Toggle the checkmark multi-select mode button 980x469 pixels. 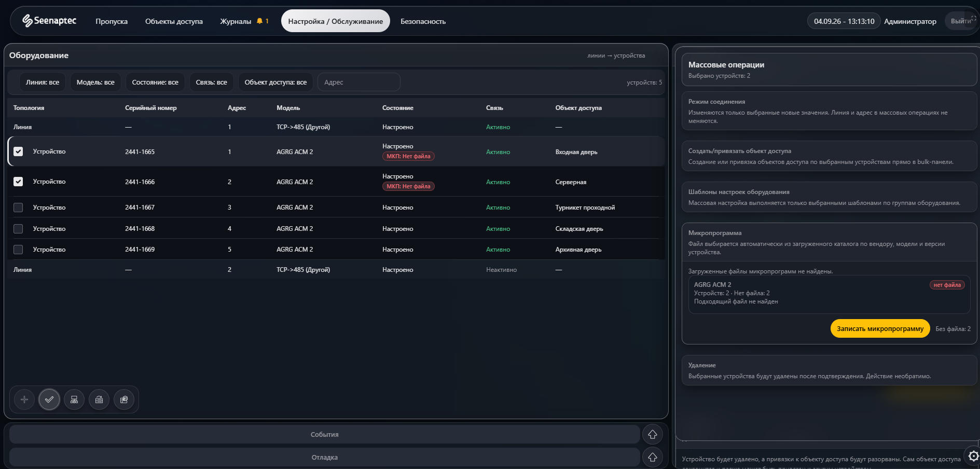pyautogui.click(x=49, y=399)
